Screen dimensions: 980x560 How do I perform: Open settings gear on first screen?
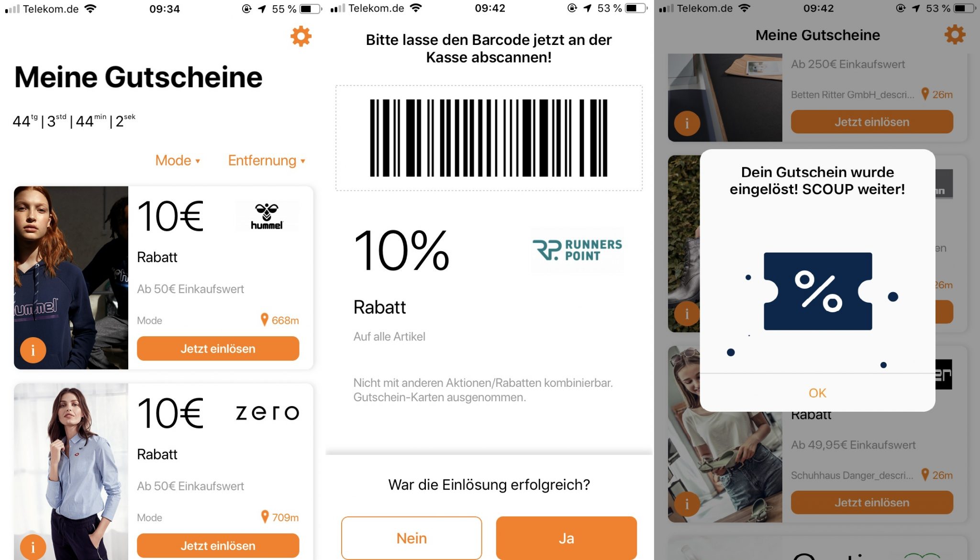[301, 36]
